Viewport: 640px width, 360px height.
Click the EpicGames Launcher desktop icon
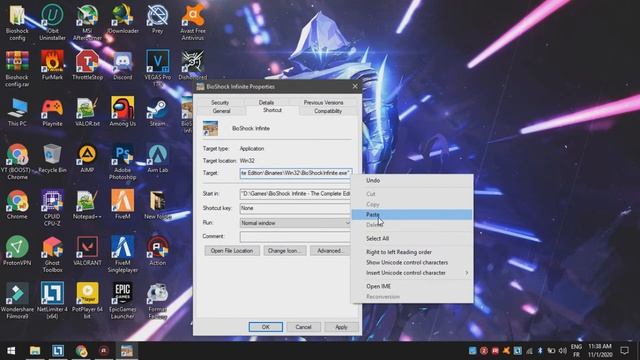click(x=122, y=301)
